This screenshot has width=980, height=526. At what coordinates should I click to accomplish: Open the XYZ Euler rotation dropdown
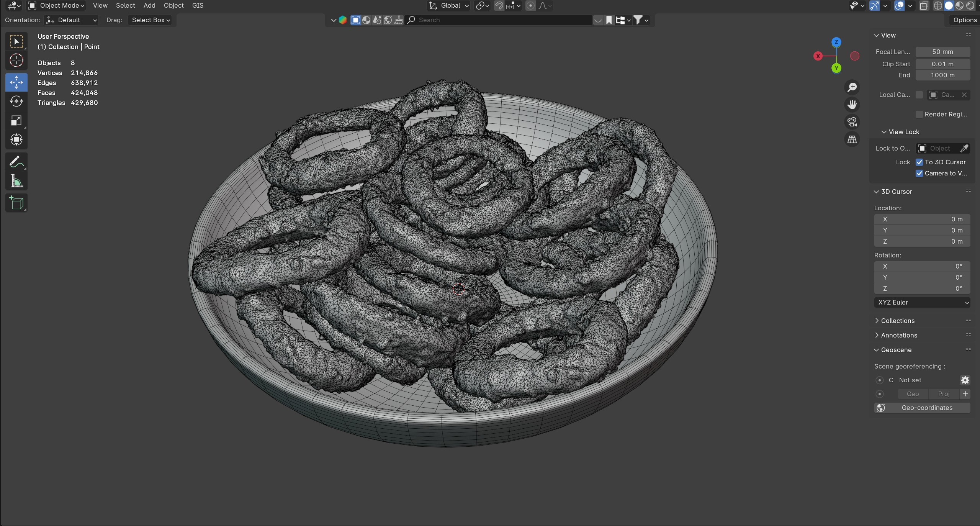(x=922, y=302)
